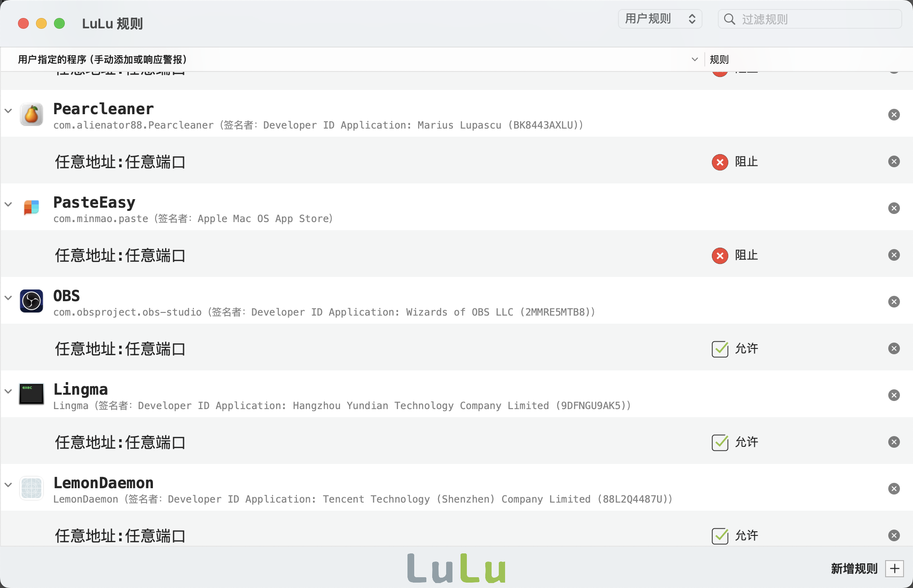Screen dimensions: 913x588
Task: Click the OBS app icon
Action: [31, 301]
